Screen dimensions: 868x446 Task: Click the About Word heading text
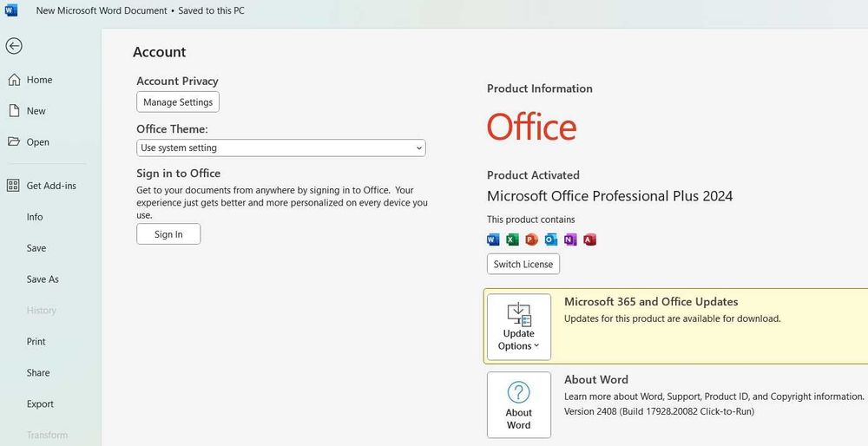(596, 379)
